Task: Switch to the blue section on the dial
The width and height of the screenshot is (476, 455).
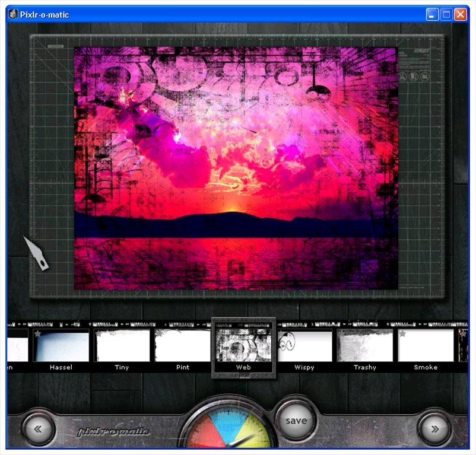Action: [x=229, y=422]
